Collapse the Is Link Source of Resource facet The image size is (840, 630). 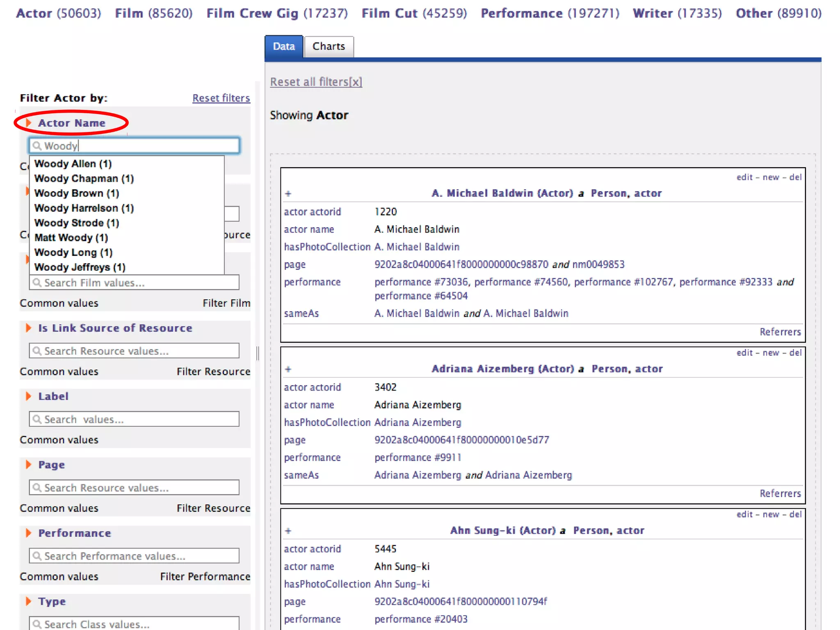coord(28,328)
